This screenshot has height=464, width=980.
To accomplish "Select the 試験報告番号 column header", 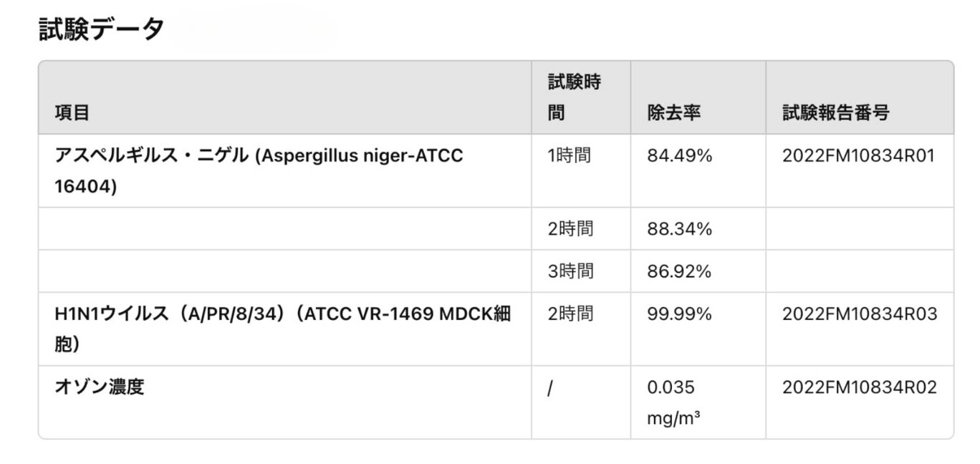I will click(x=835, y=113).
